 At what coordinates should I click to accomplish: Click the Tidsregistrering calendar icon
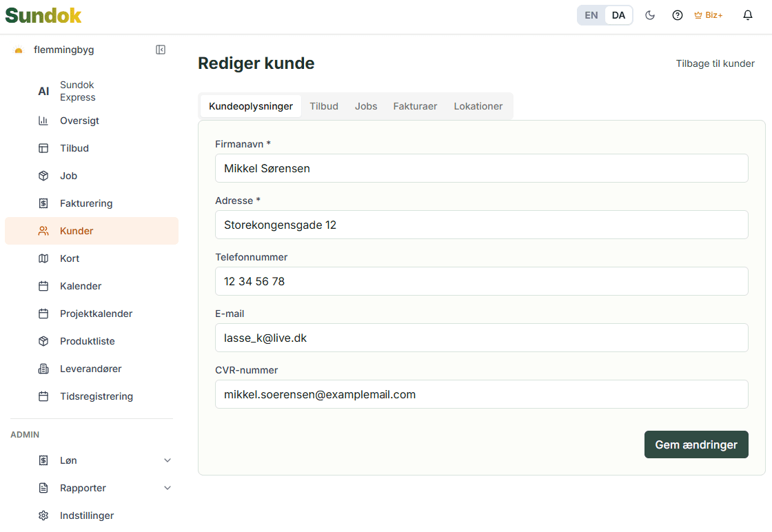(43, 396)
